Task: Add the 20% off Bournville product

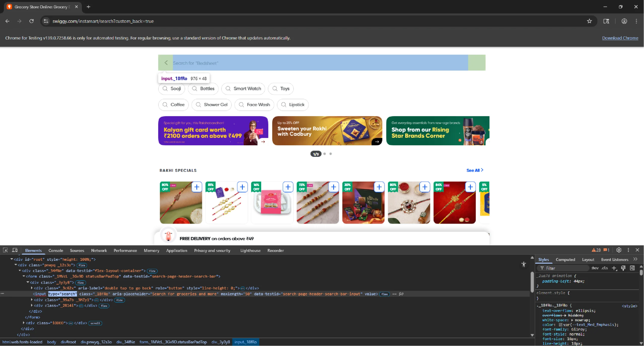Action: [379, 187]
